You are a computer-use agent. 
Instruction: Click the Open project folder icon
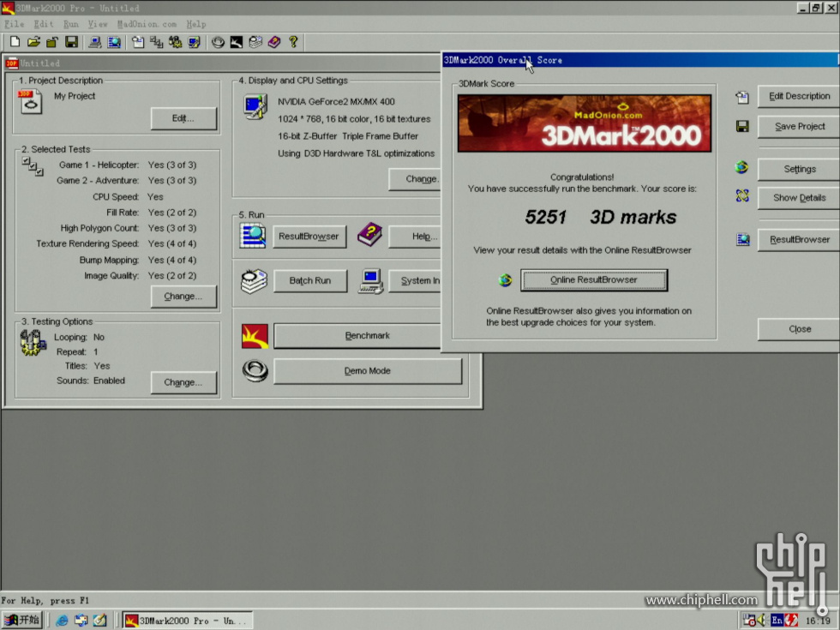click(33, 42)
